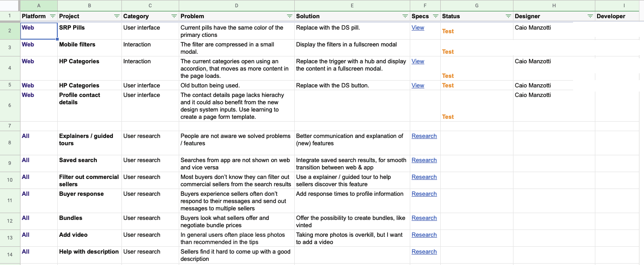
Task: Click the 'Buyer response' project cell
Action: coord(90,201)
